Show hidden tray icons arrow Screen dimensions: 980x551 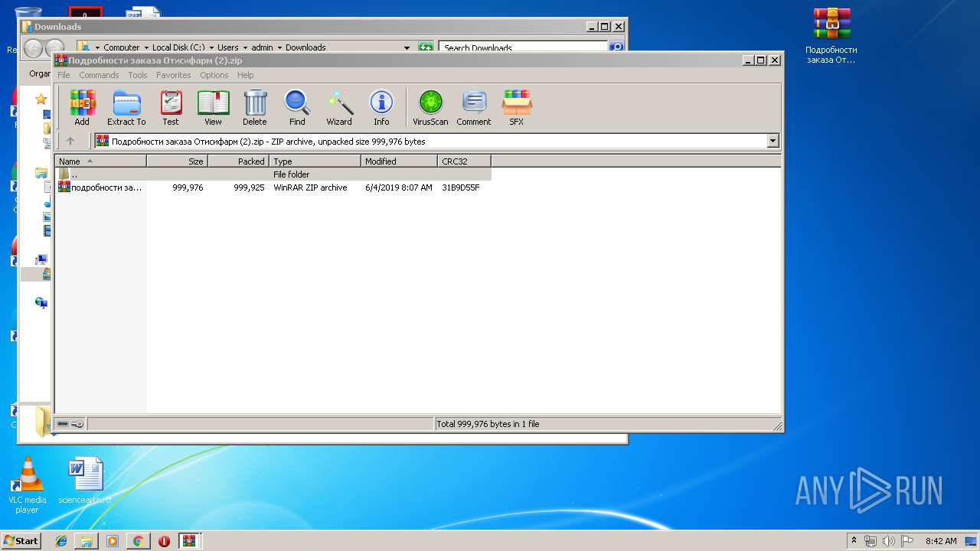854,540
